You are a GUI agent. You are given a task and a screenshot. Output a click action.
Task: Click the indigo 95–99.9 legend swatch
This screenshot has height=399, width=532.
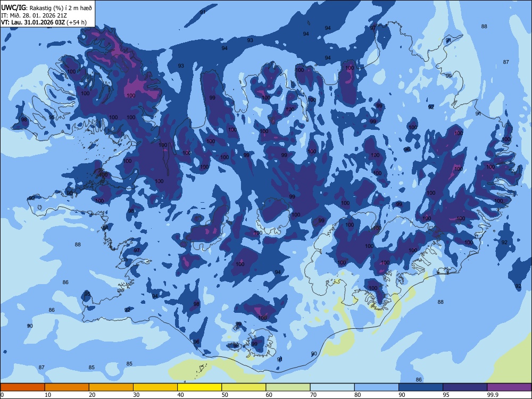pyautogui.click(x=465, y=387)
